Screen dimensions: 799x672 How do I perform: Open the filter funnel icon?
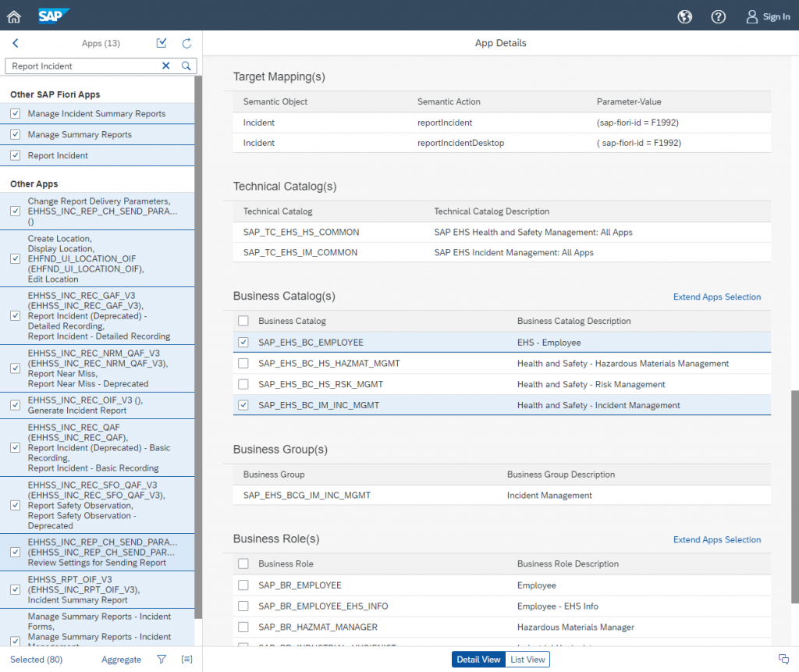pos(162,660)
